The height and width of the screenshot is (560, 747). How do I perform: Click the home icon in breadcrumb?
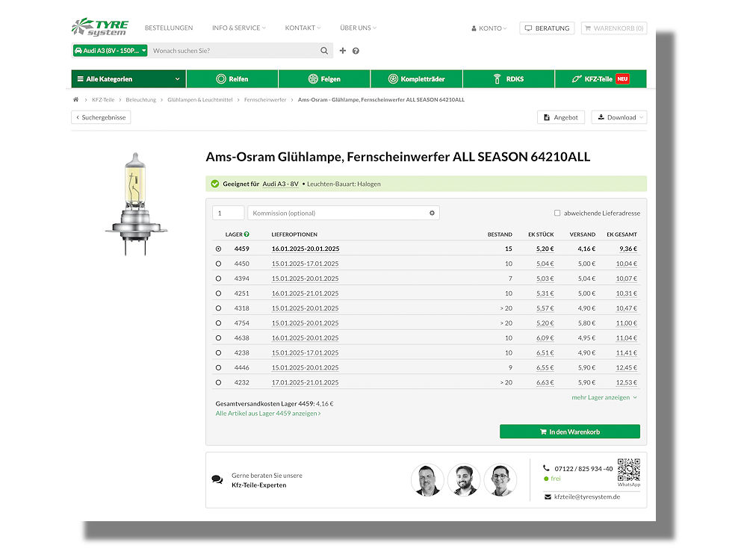(x=75, y=99)
